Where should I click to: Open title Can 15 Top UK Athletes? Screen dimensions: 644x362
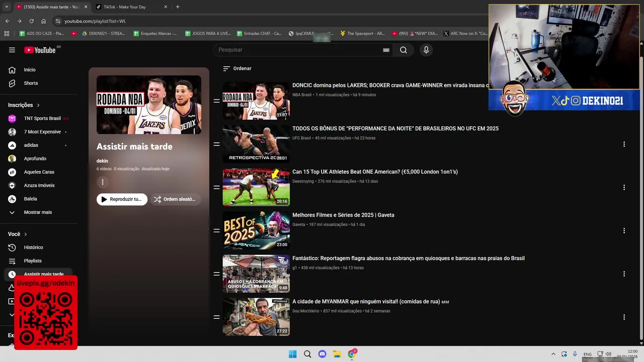coord(375,172)
